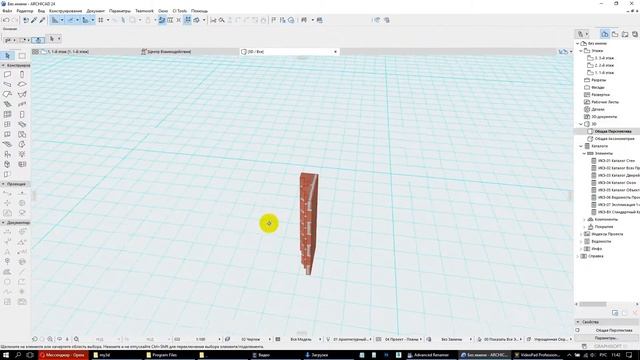Select the Railing tool
The image size is (640, 360).
(x=22, y=104)
